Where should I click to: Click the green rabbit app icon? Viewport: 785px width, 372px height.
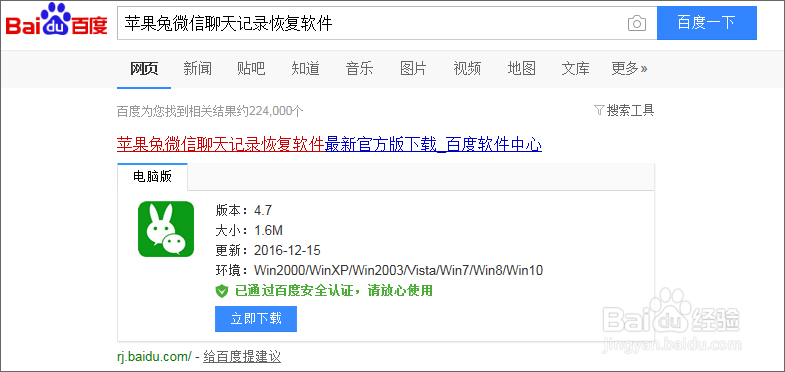166,229
